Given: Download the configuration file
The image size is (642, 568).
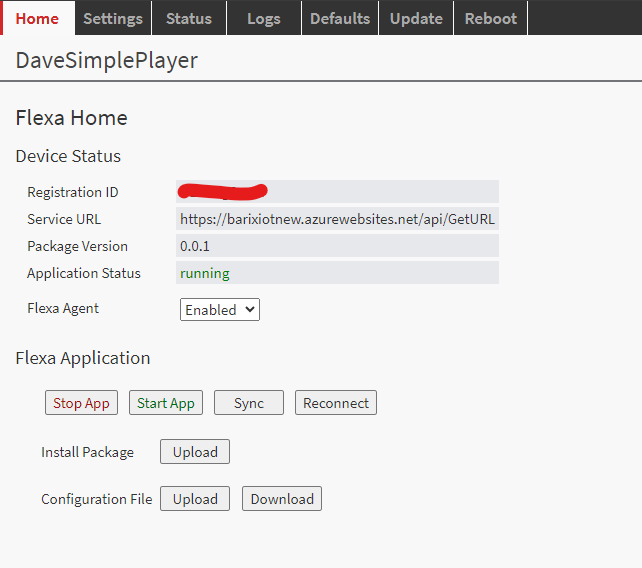Looking at the screenshot, I should pos(282,499).
